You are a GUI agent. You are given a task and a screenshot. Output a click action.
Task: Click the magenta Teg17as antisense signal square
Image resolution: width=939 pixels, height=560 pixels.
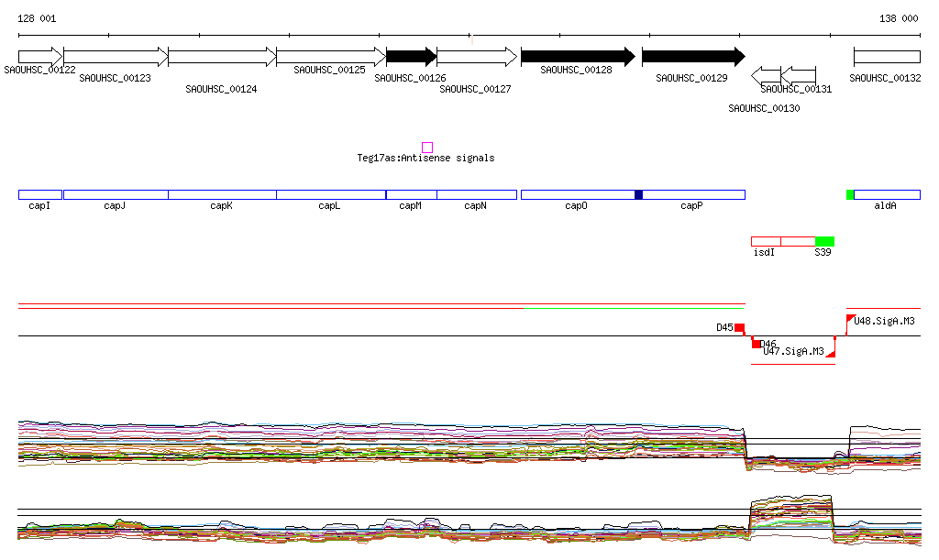click(x=427, y=148)
